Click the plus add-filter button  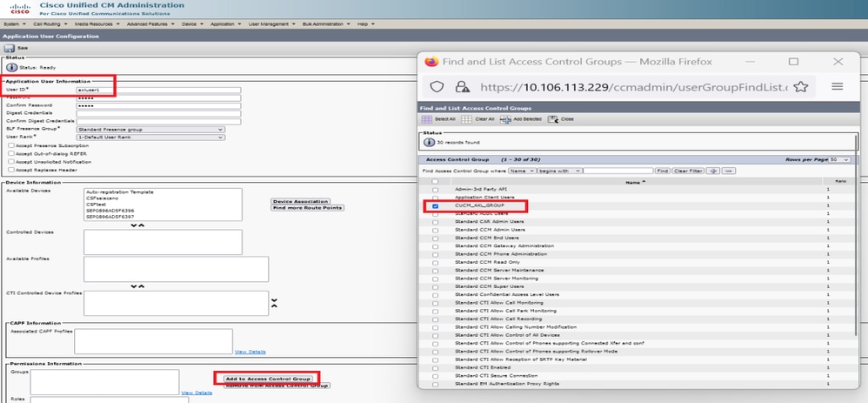[x=713, y=171]
